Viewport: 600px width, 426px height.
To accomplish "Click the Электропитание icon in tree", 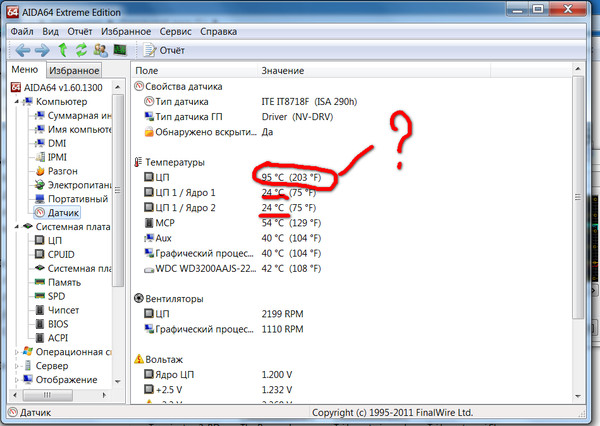I will coord(39,185).
